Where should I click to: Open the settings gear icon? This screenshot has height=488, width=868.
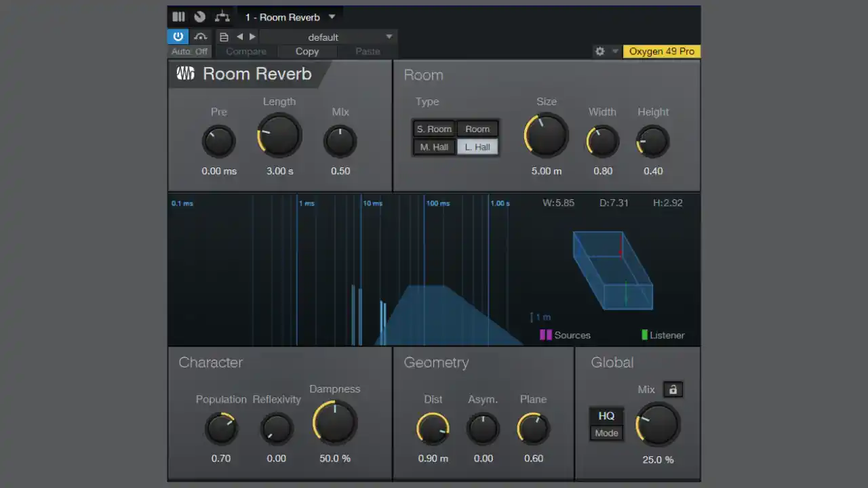click(599, 52)
